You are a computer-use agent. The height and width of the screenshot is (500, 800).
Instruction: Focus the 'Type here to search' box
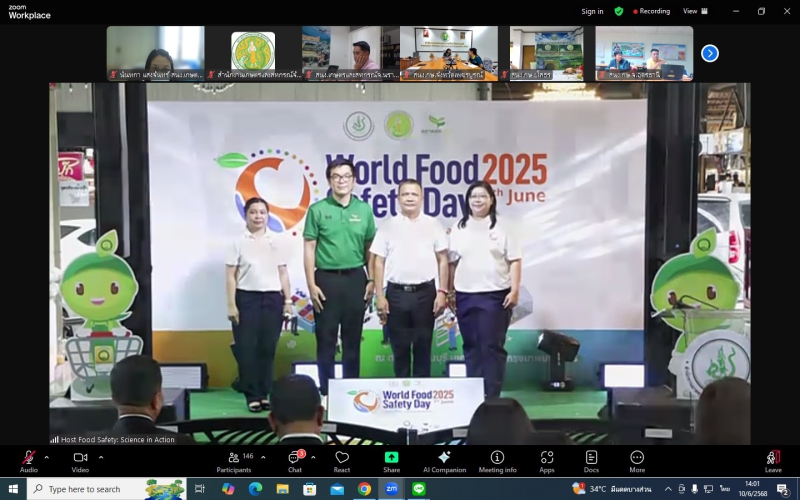[x=106, y=489]
